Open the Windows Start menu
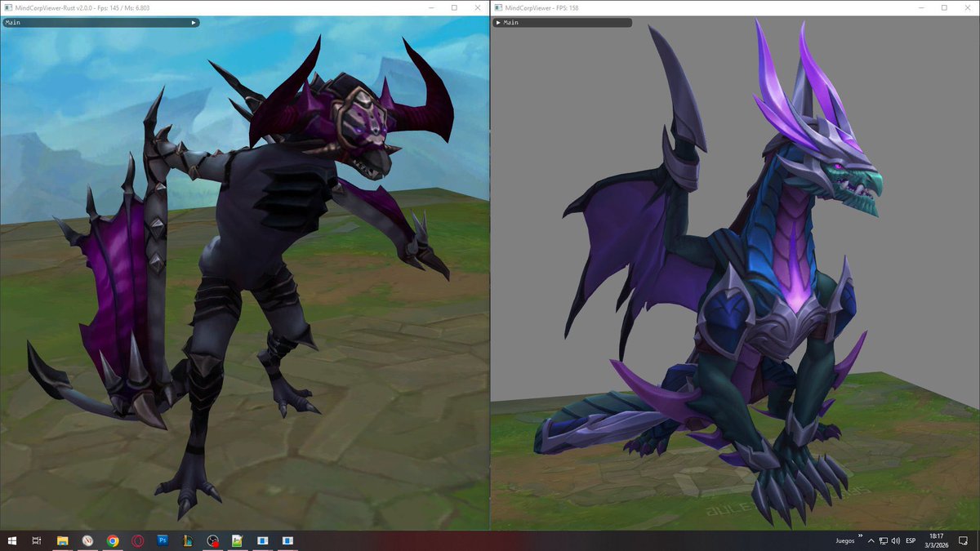This screenshot has height=551, width=980. [x=11, y=540]
